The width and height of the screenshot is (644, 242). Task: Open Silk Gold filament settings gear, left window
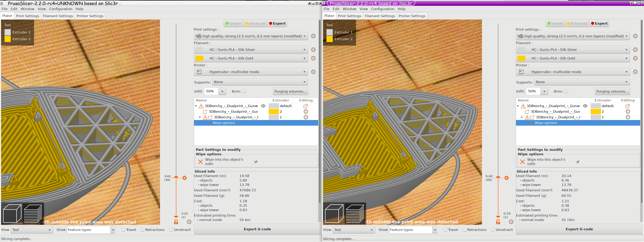tap(313, 58)
